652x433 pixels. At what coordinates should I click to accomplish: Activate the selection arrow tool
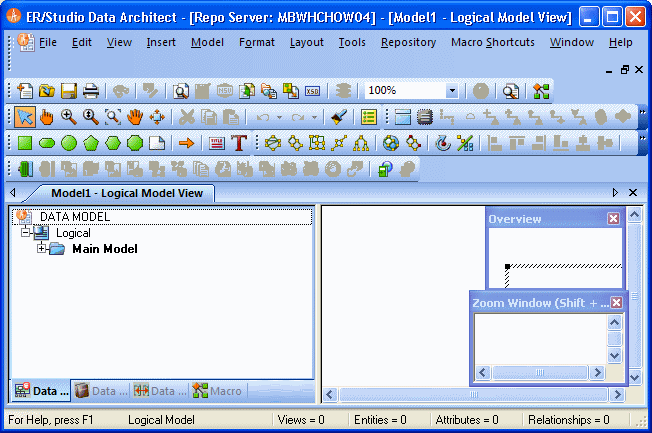click(x=25, y=117)
